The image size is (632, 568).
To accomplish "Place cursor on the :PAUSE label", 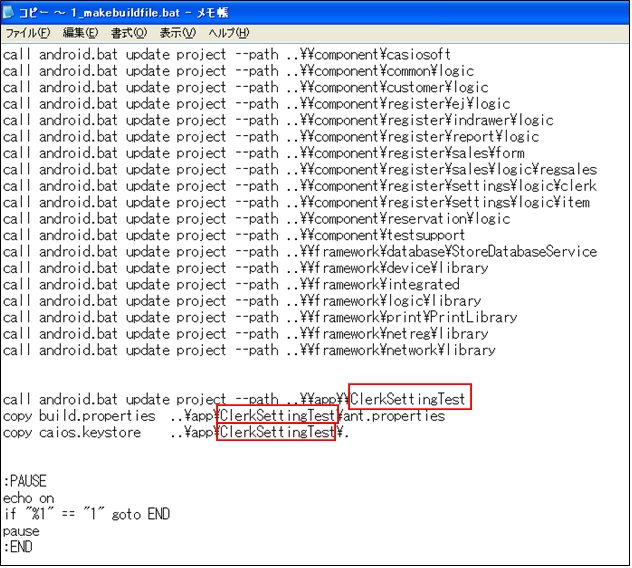I will pyautogui.click(x=25, y=481).
